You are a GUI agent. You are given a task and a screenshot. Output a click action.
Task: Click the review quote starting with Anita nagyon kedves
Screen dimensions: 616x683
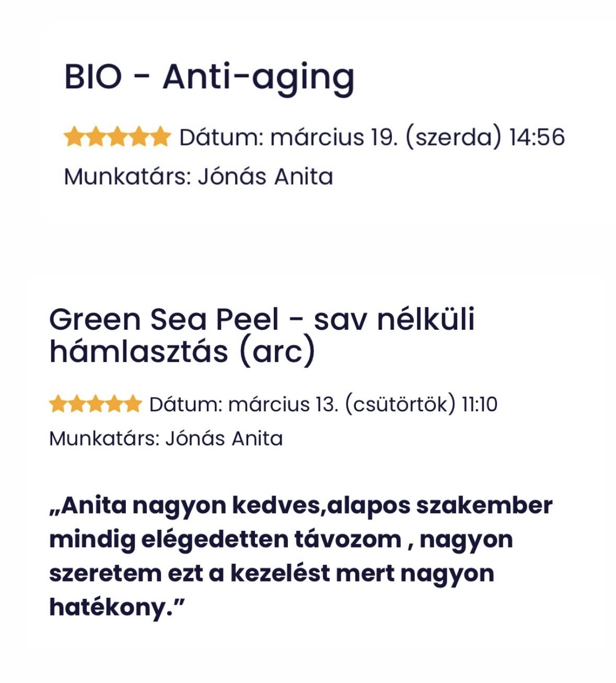tap(300, 556)
